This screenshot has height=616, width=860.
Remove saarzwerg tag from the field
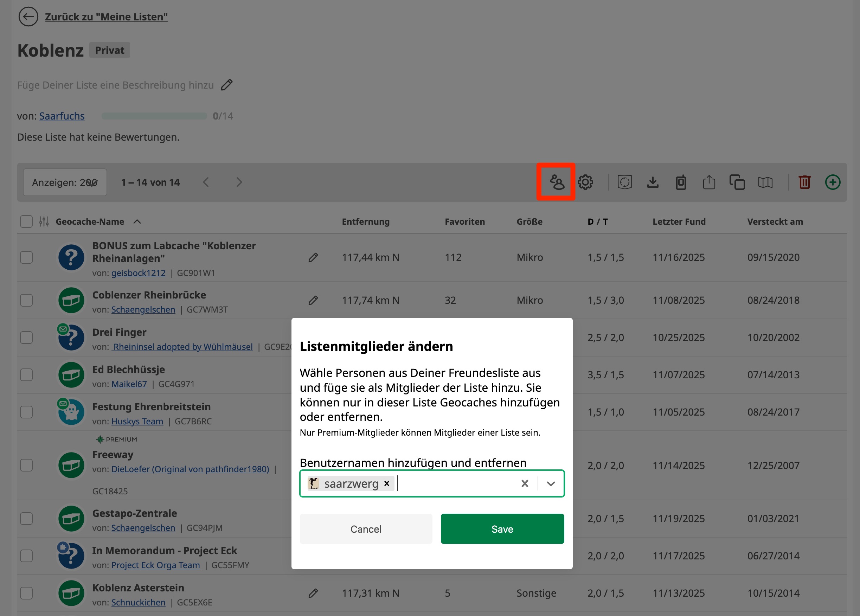coord(387,484)
